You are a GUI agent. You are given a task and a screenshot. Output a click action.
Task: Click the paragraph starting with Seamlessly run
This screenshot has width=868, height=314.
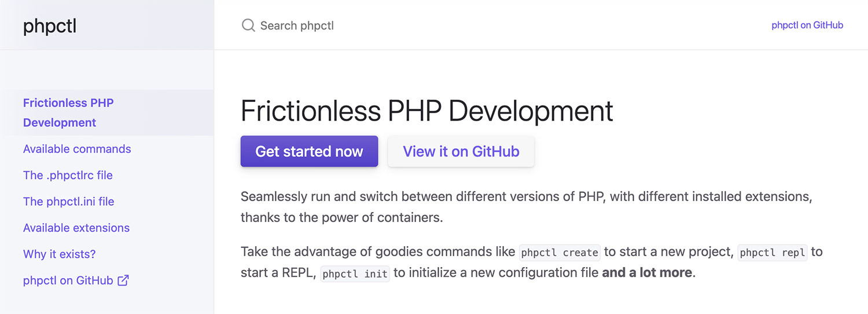pyautogui.click(x=526, y=207)
